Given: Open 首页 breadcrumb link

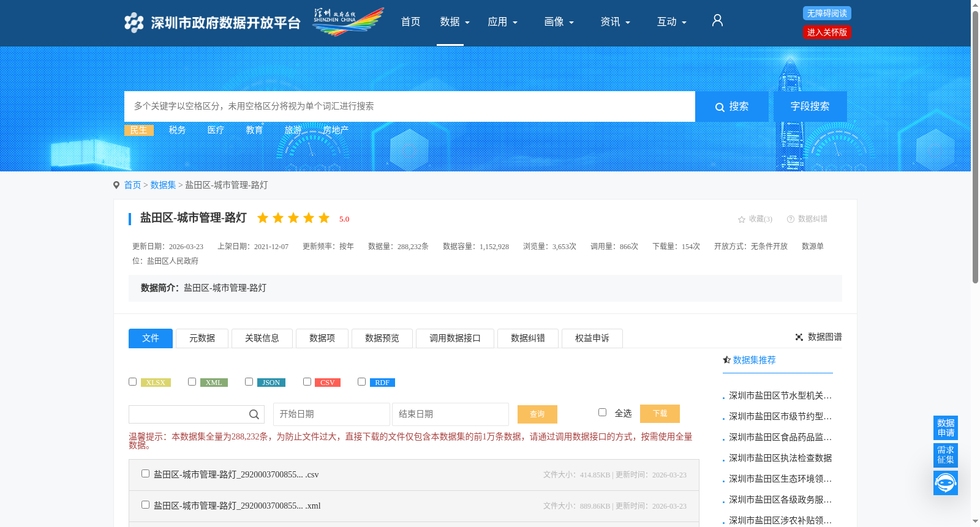Looking at the screenshot, I should point(132,185).
